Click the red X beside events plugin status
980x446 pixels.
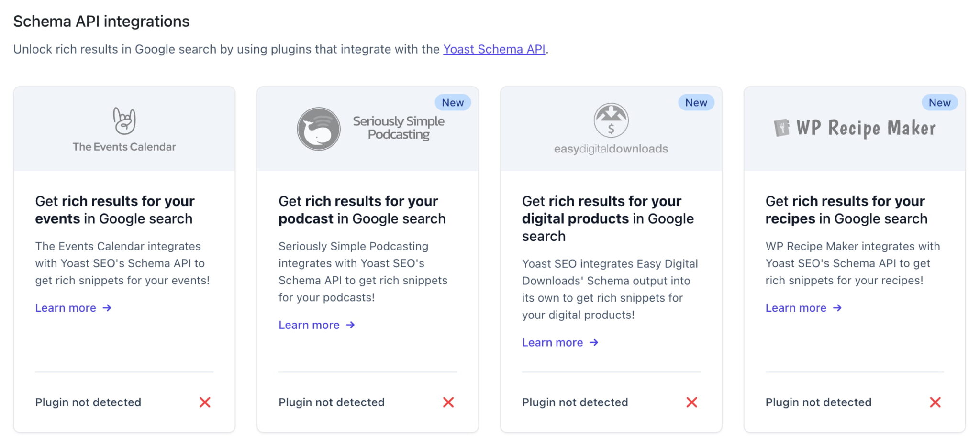click(x=205, y=402)
